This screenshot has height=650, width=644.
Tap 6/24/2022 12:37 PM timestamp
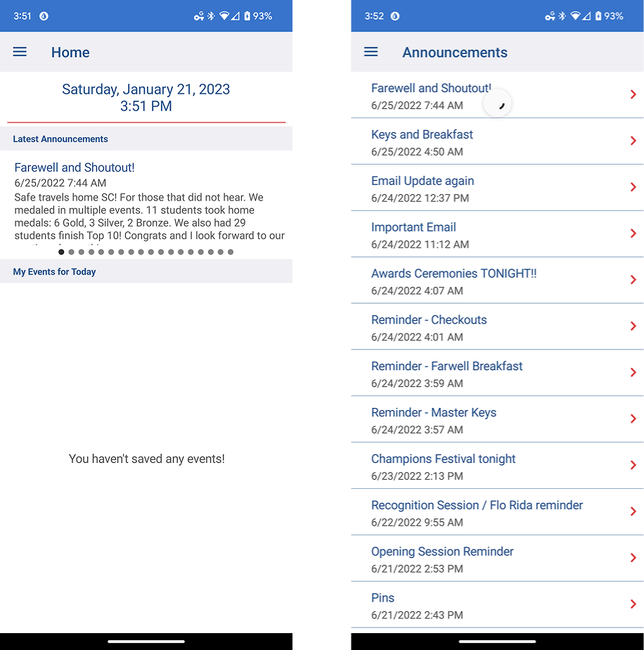420,198
